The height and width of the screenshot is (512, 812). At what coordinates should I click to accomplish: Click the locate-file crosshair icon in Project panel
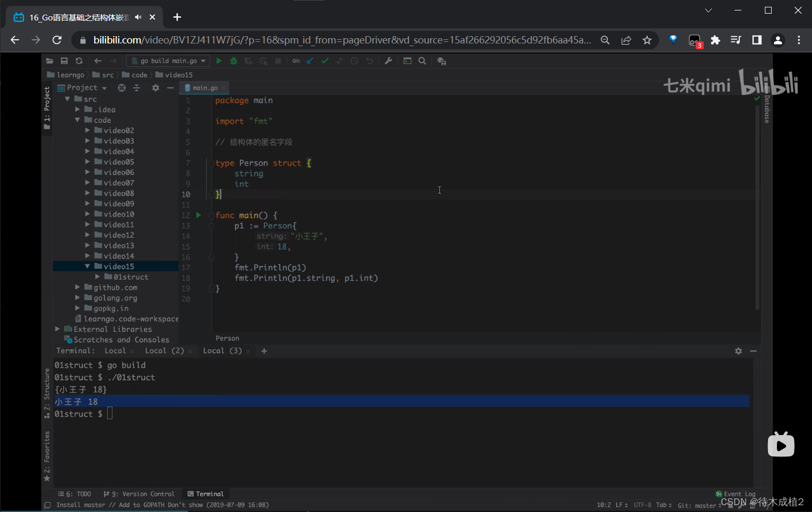(122, 88)
